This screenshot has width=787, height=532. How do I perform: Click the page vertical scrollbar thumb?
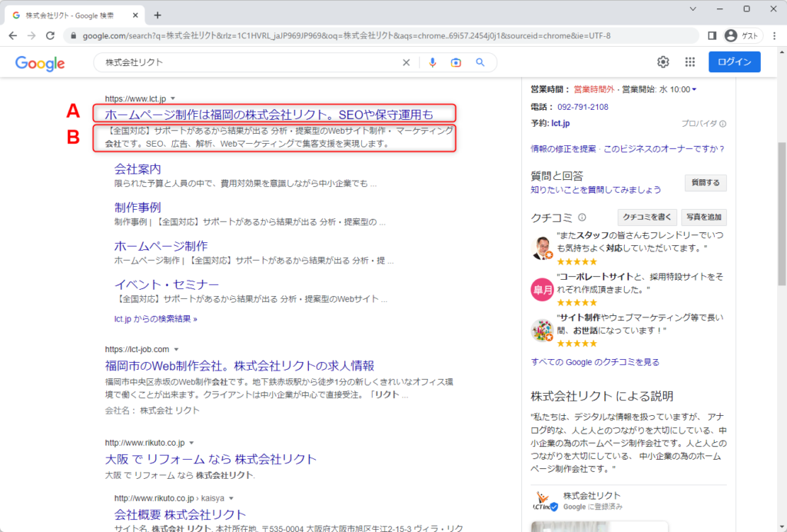[x=782, y=213]
